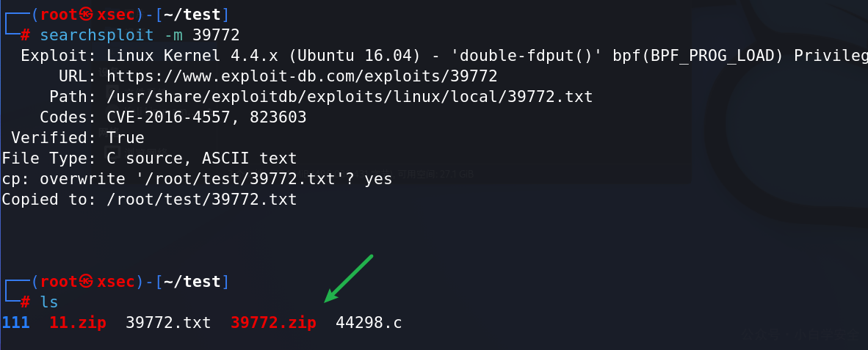Click the Verified True value

[125, 138]
